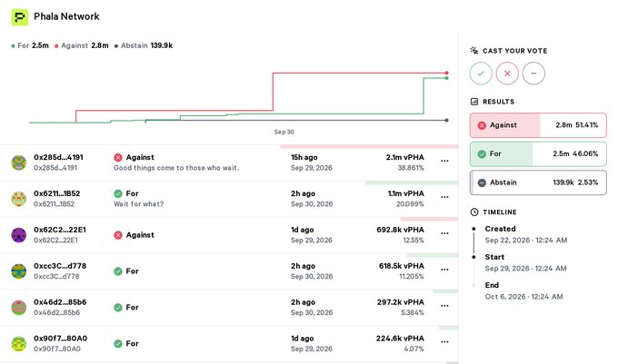Select the For result bar at 46.06%
This screenshot has height=364, width=618.
click(538, 154)
